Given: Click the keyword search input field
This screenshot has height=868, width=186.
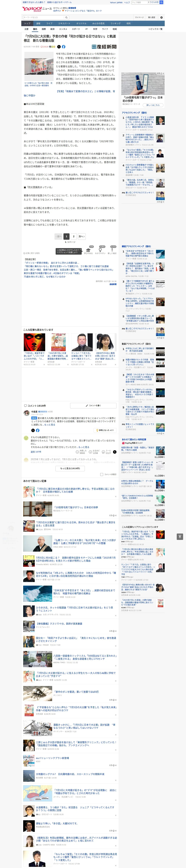Looking at the screenshot, I should [44, 18].
